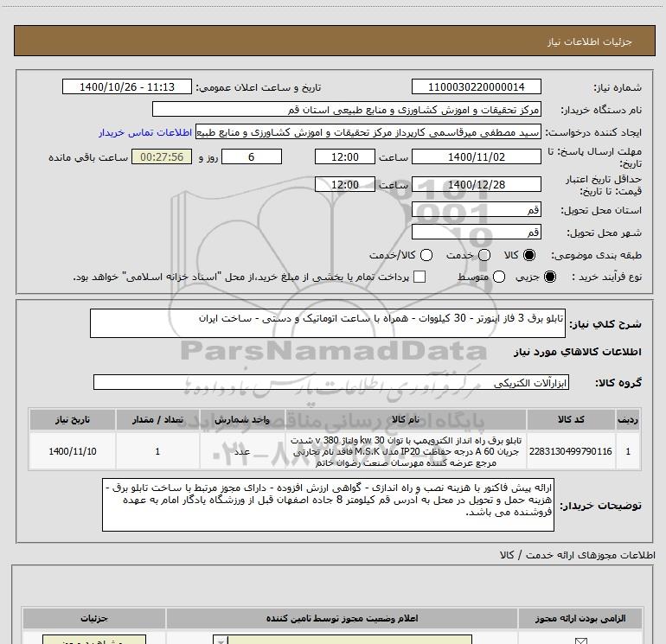Viewport: 666px width, 644px height.
Task: Click the price validity date 1400/12/28
Action: click(476, 184)
